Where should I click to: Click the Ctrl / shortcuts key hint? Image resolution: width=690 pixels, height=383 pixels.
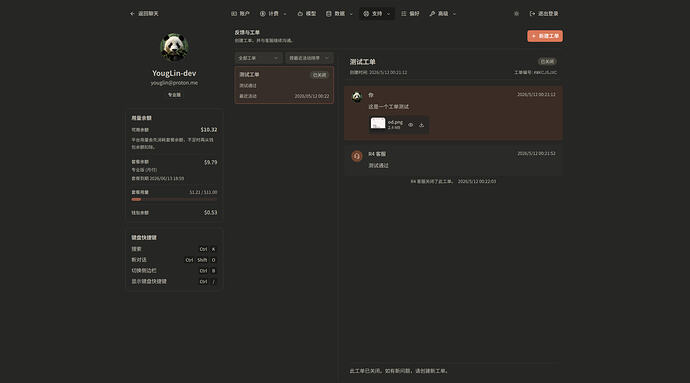pyautogui.click(x=208, y=282)
